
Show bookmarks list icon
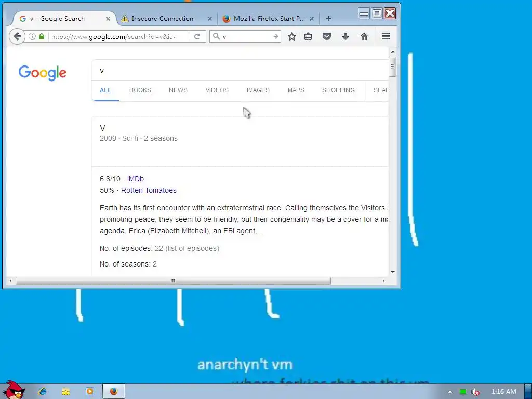(308, 36)
